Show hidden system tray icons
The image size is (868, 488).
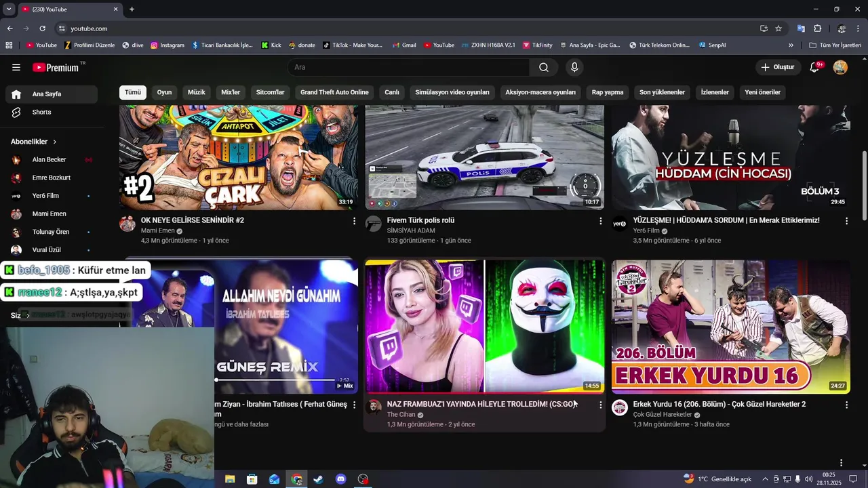766,479
